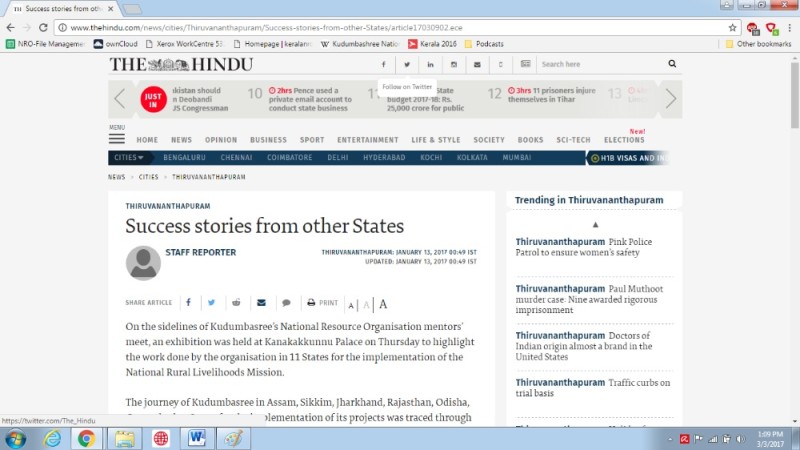Click CITIES breadcrumb link
This screenshot has width=800, height=450.
pyautogui.click(x=148, y=177)
